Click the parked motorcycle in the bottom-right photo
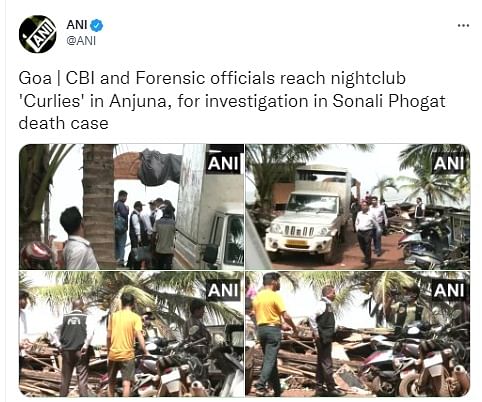 point(430,363)
